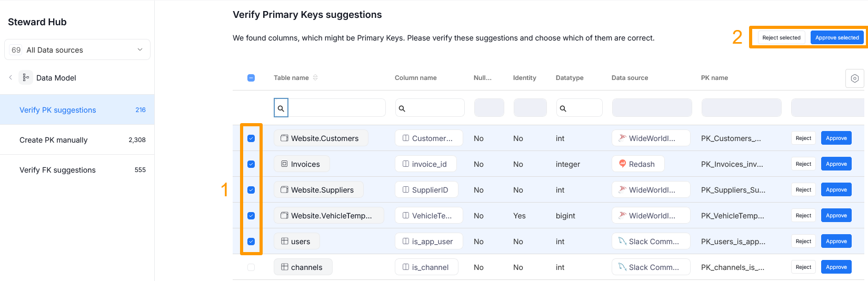
Task: Click the sort icon beside Table name
Action: coord(315,77)
